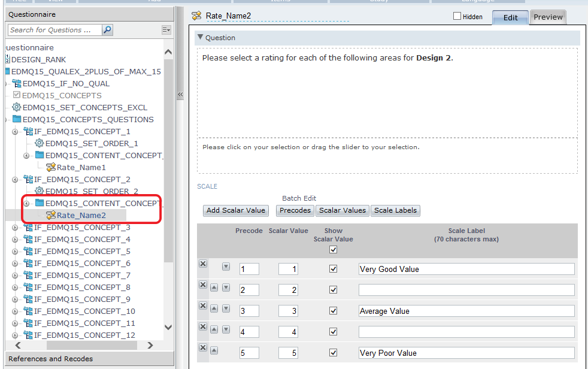The width and height of the screenshot is (588, 369).
Task: Move precode 4 row up
Action: tap(214, 329)
